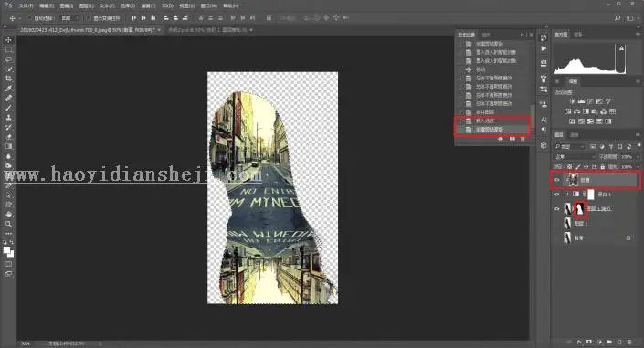Screen dimensions: 644x348
Task: Select the Zoom tool in the toolbox
Action: coord(8,224)
